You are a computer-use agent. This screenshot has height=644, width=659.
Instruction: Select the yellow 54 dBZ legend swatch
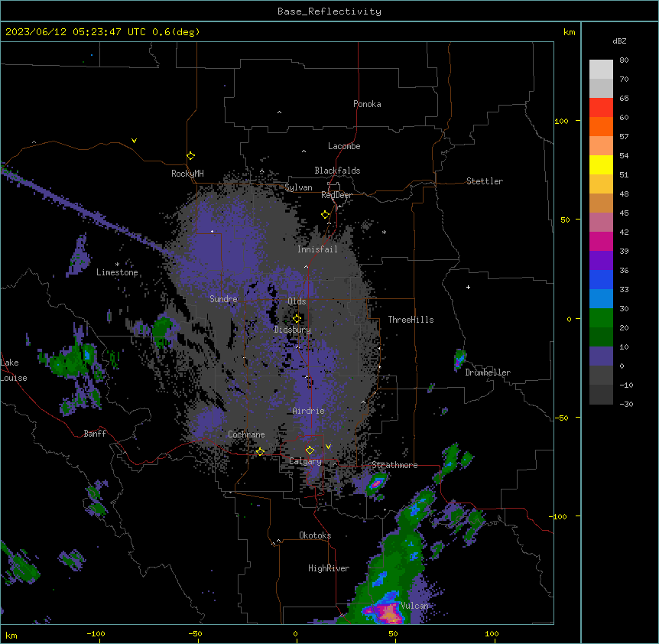click(601, 164)
